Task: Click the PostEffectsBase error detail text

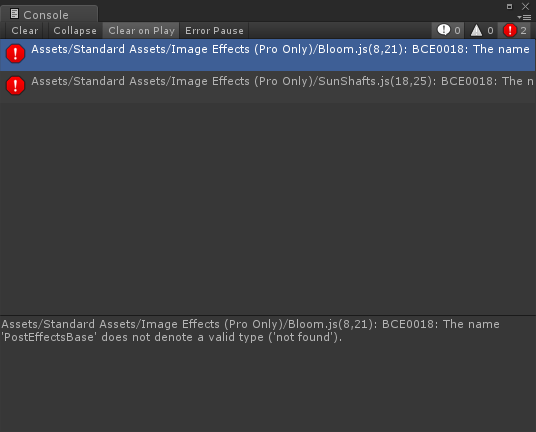Action: pyautogui.click(x=250, y=330)
